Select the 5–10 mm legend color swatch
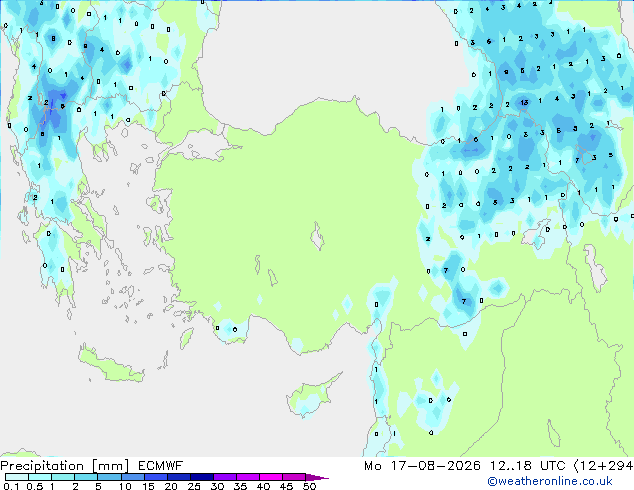The width and height of the screenshot is (634, 490). [109, 477]
